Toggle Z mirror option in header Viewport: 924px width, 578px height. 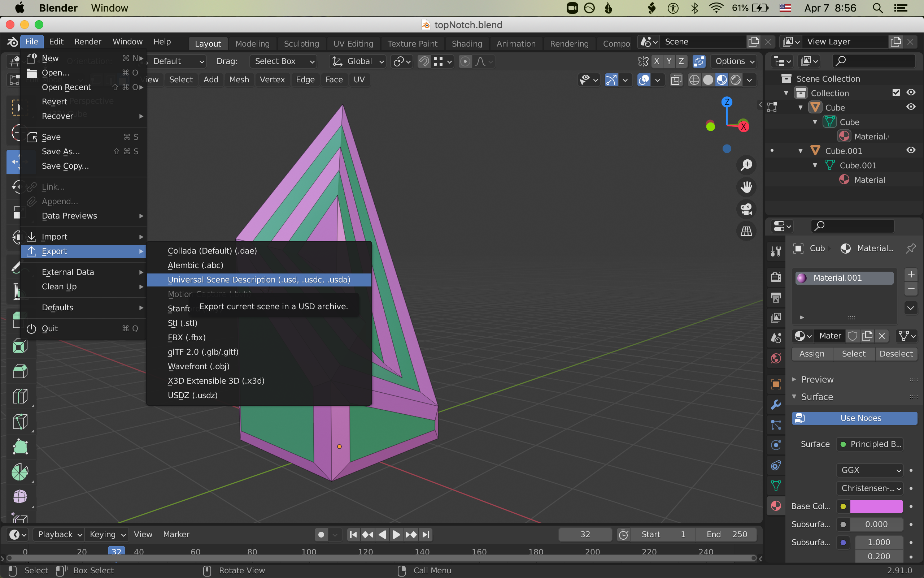681,61
